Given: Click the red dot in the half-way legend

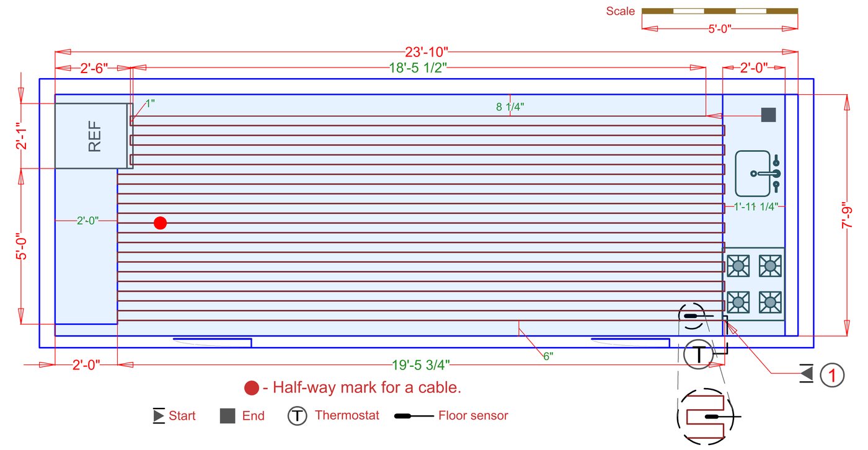Looking at the screenshot, I should pos(251,389).
